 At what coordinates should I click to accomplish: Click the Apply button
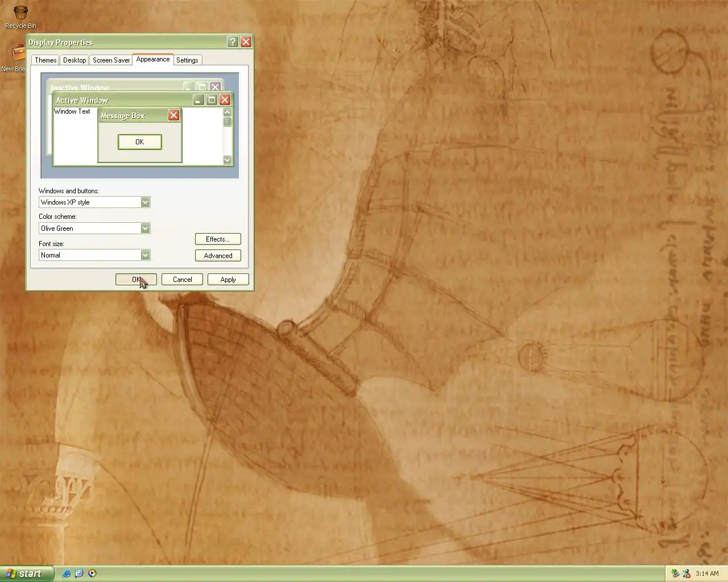(228, 280)
